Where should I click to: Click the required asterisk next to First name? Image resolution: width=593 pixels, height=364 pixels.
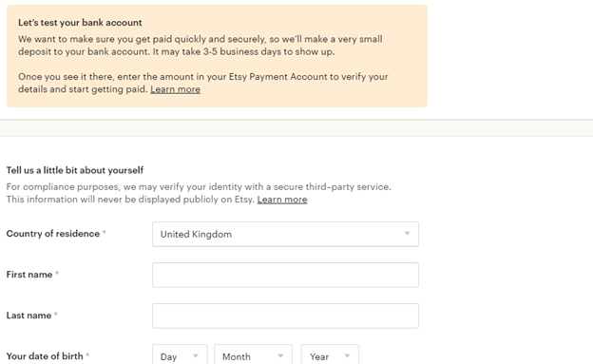[57, 273]
